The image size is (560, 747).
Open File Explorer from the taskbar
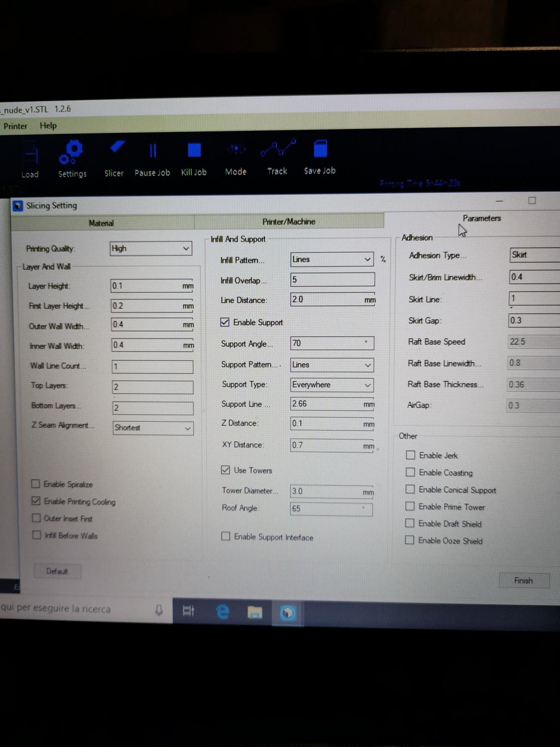(x=255, y=612)
